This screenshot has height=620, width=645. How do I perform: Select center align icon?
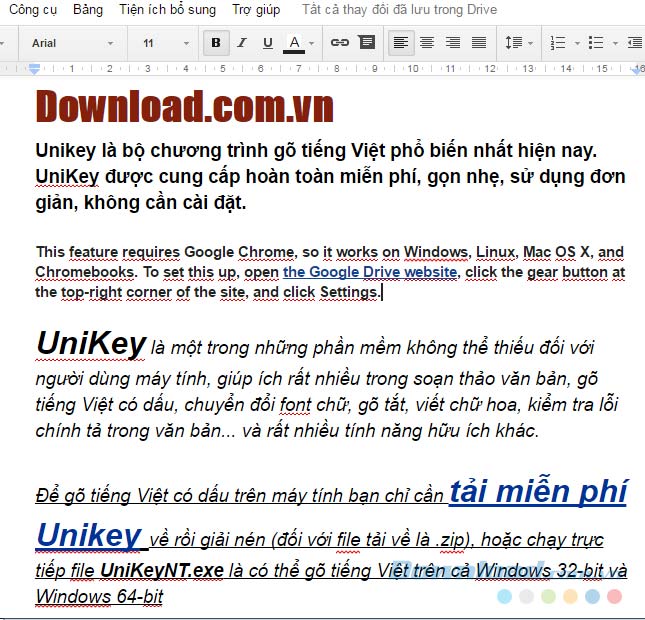[427, 42]
